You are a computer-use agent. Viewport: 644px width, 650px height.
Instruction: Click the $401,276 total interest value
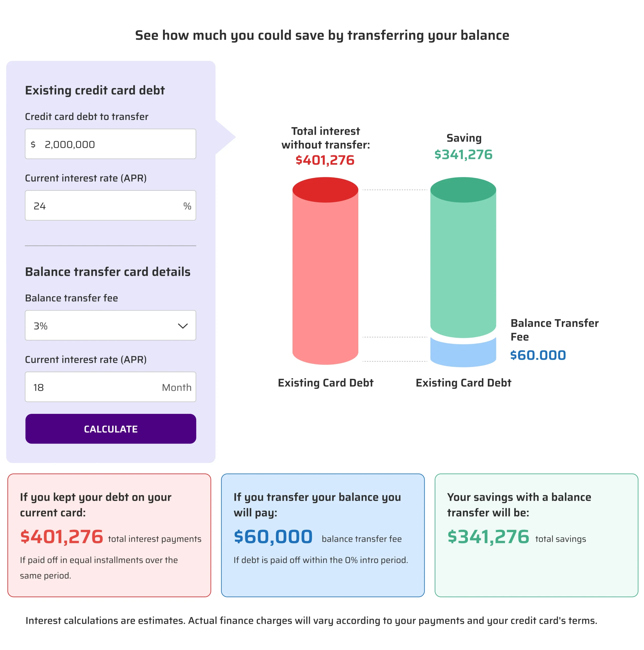[x=325, y=160]
